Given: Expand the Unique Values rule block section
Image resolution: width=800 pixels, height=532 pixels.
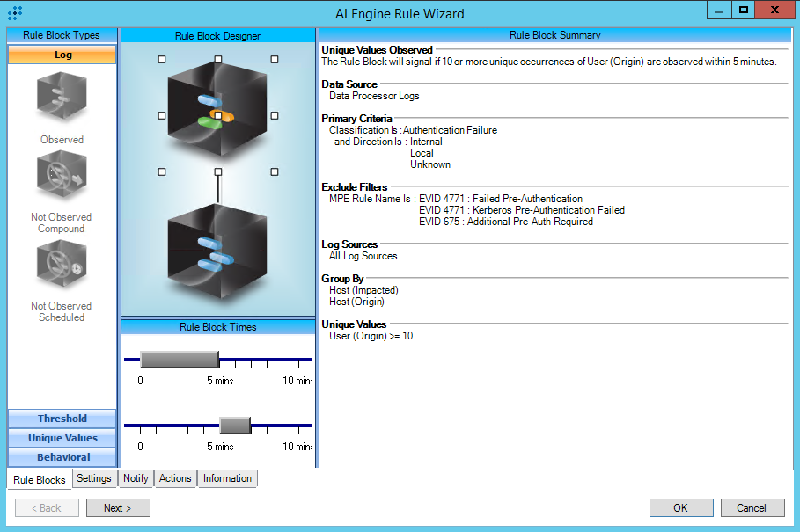Looking at the screenshot, I should pos(62,438).
